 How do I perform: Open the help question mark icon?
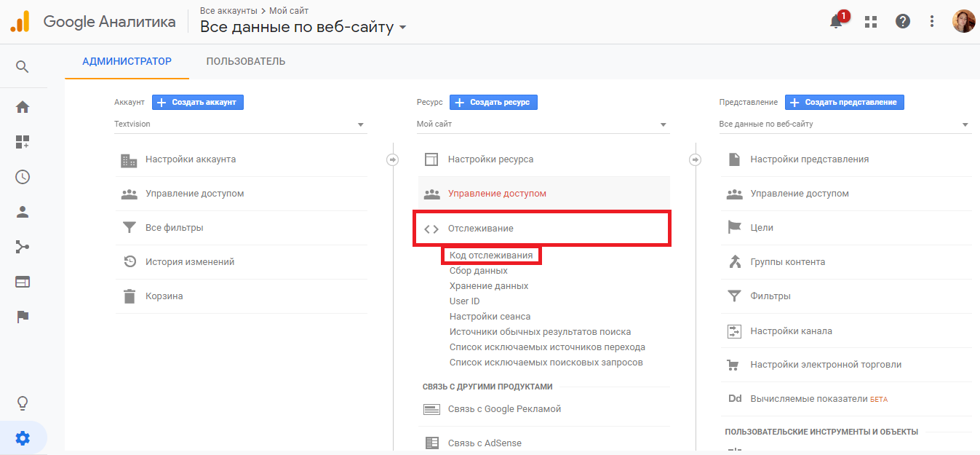[x=903, y=21]
